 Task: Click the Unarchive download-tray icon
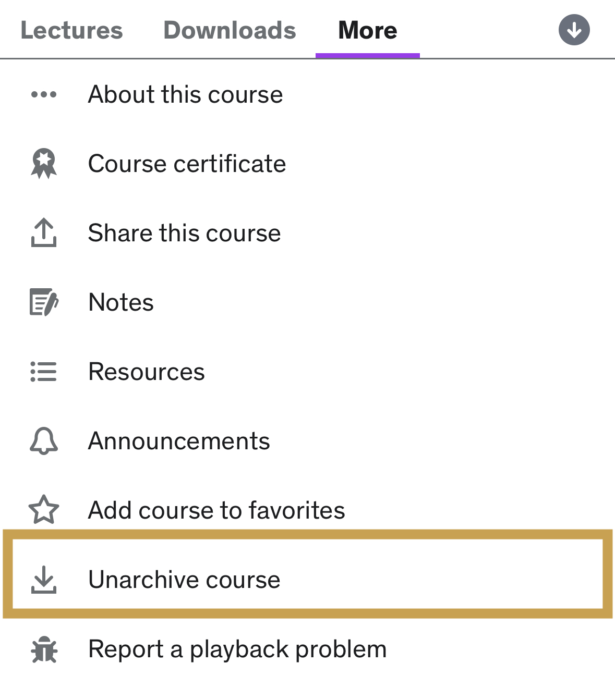(44, 580)
